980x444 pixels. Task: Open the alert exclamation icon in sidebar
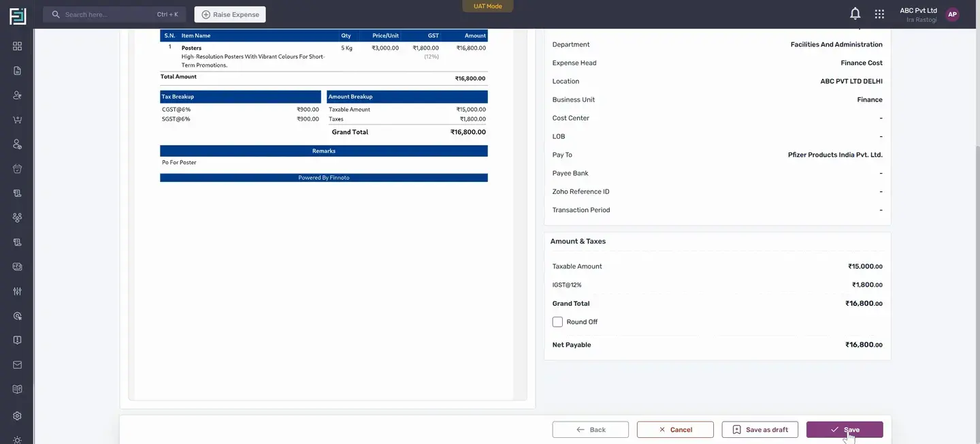click(17, 340)
